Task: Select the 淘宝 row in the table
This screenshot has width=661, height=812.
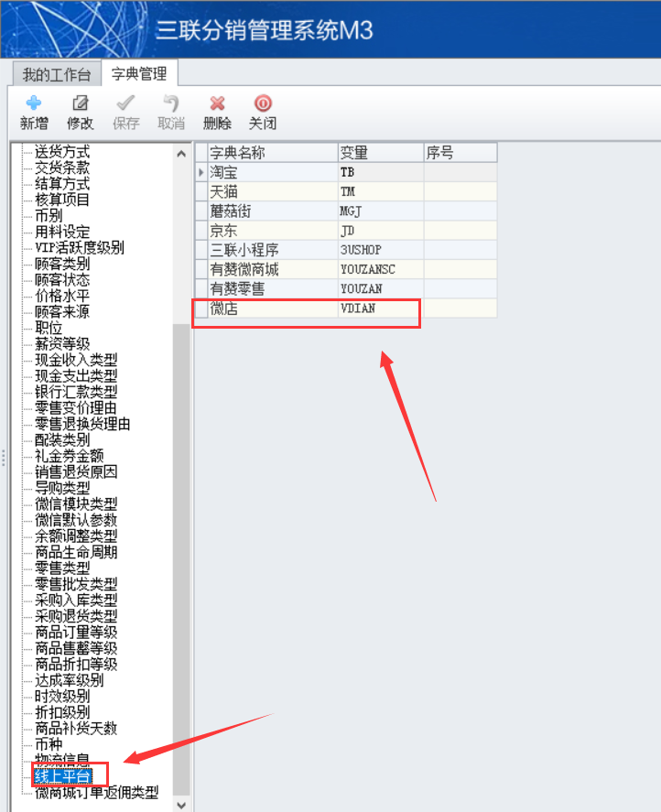Action: click(345, 172)
